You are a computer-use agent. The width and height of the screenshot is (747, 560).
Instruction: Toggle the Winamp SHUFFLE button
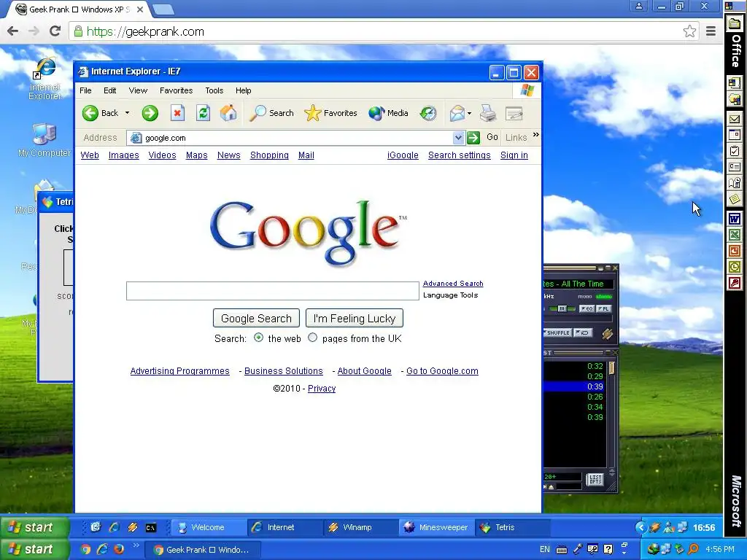point(557,332)
